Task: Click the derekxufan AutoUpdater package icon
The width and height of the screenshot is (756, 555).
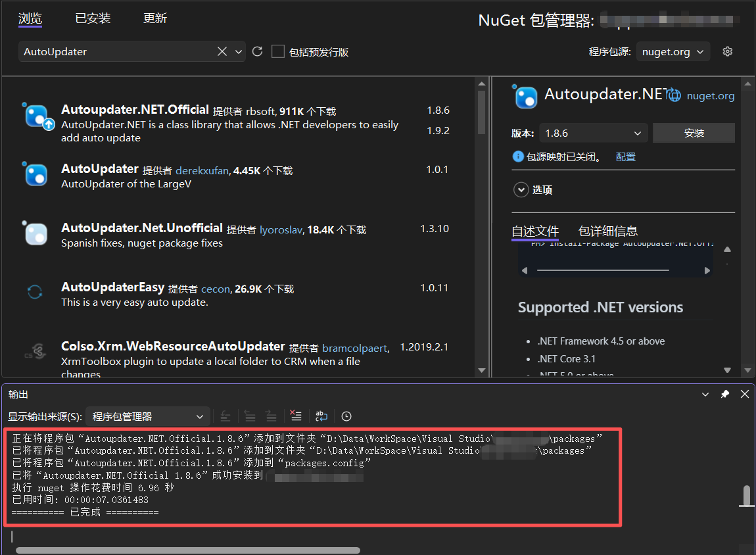Action: coord(36,174)
